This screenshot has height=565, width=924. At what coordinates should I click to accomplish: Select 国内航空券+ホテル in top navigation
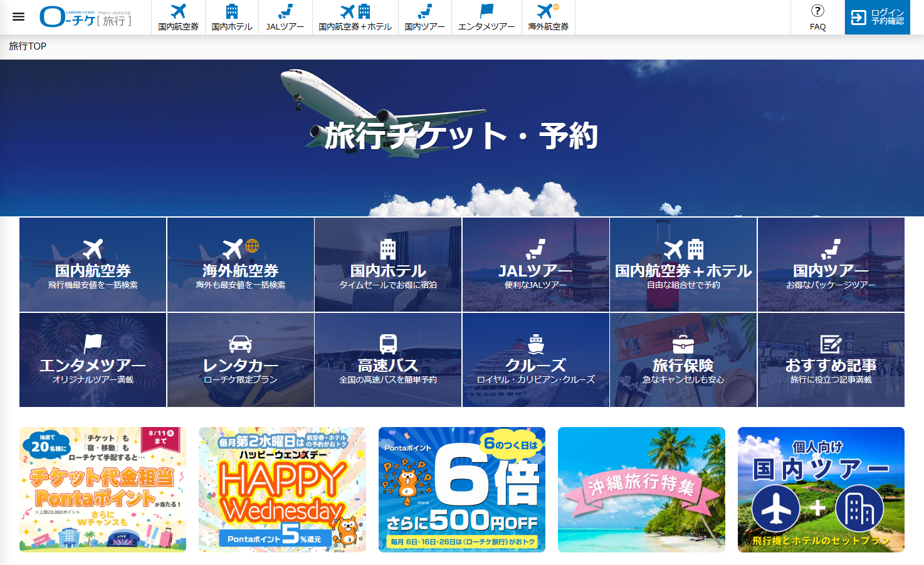pyautogui.click(x=355, y=26)
